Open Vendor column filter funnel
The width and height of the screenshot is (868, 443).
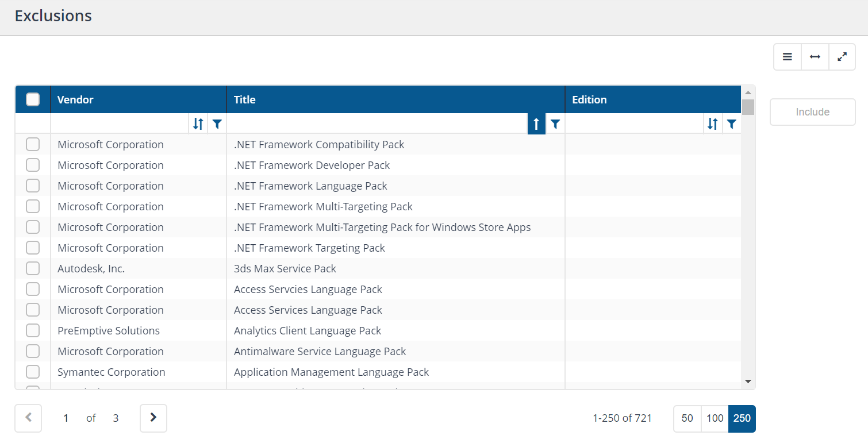(x=217, y=124)
